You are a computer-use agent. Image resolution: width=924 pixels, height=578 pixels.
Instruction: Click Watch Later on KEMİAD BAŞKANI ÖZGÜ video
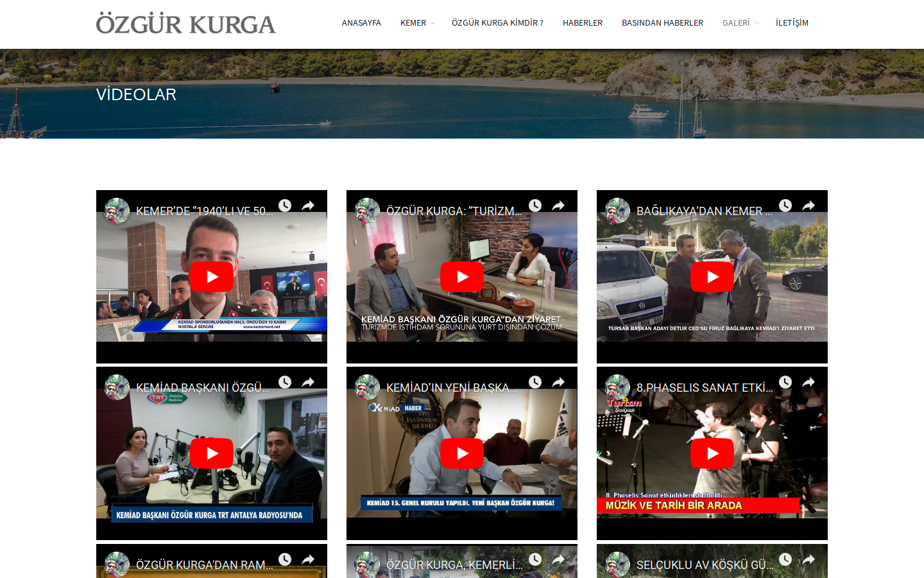[285, 382]
